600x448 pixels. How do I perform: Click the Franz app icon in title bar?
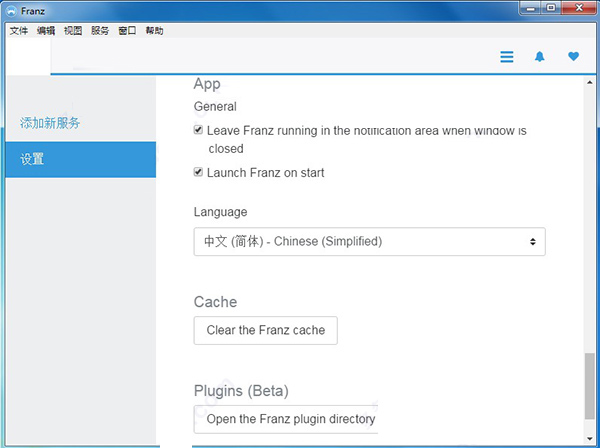(12, 11)
